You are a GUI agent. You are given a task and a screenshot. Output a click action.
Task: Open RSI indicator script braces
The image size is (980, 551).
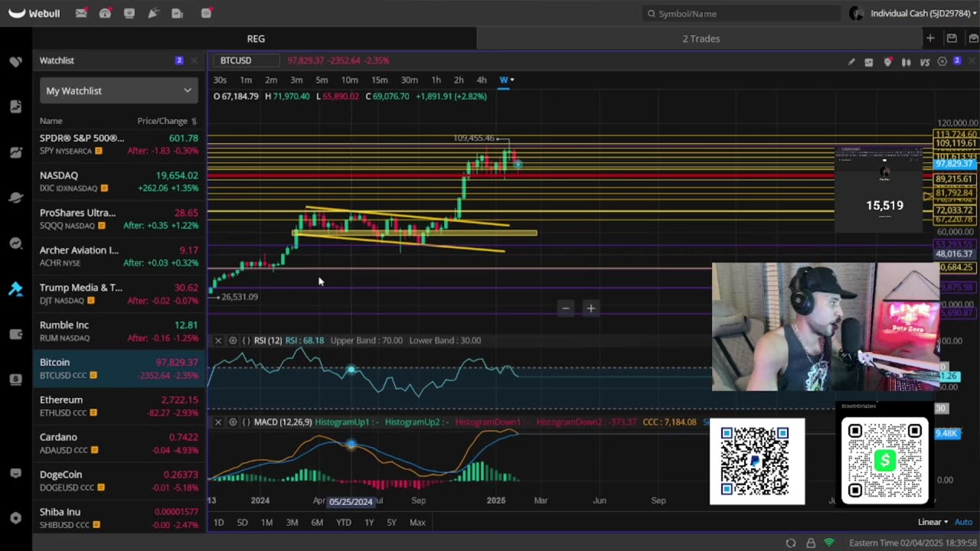[x=247, y=341]
